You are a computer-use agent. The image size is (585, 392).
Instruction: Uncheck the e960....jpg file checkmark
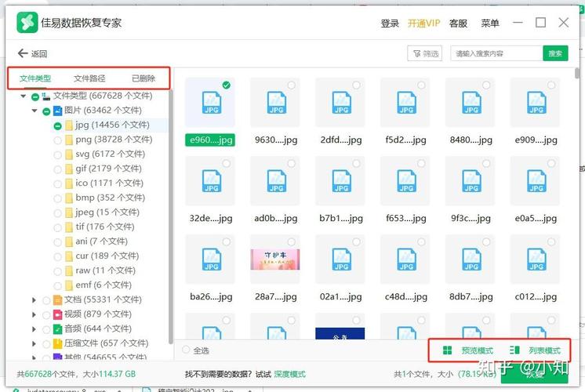click(226, 85)
